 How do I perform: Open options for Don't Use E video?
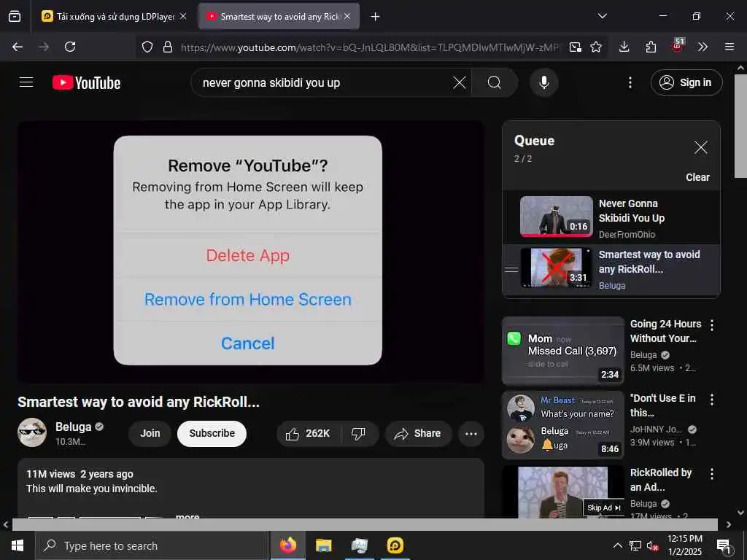click(712, 400)
